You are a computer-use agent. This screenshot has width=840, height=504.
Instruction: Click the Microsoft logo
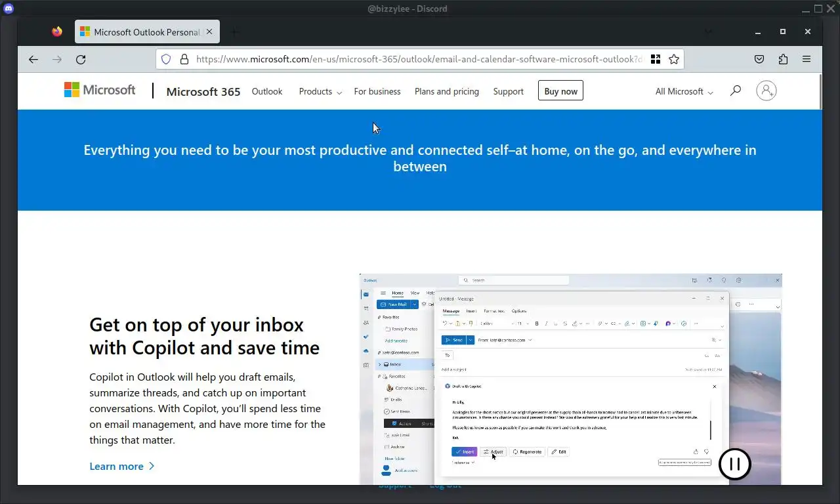pyautogui.click(x=100, y=90)
